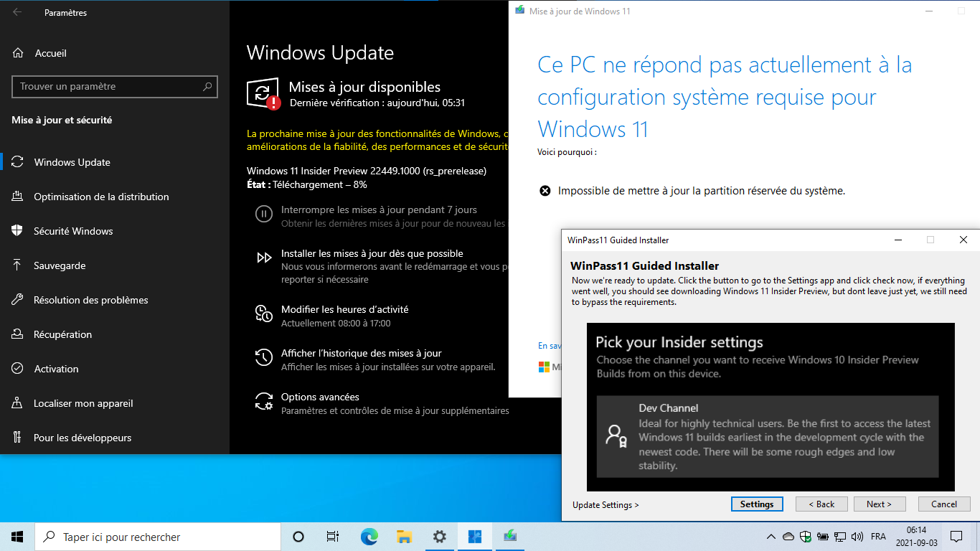Open Options avancées
Image resolution: width=980 pixels, height=551 pixels.
point(320,397)
